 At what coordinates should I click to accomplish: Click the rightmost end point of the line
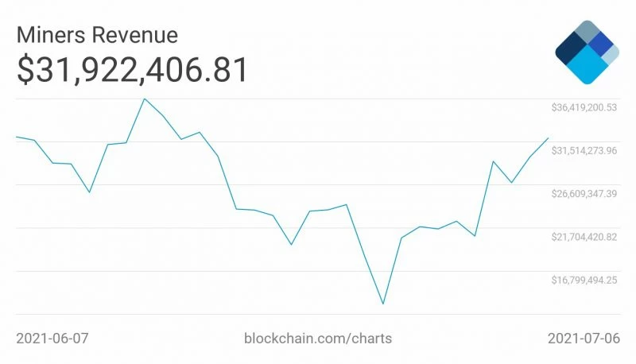click(x=549, y=138)
